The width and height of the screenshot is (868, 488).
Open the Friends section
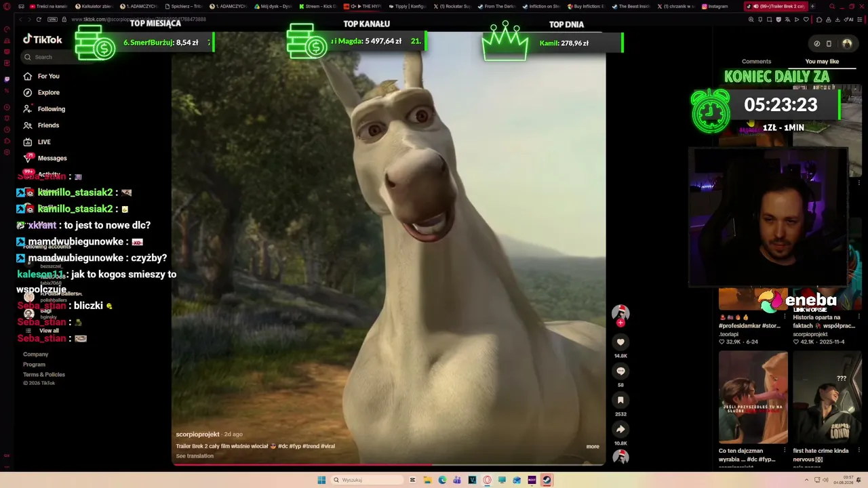tap(48, 125)
